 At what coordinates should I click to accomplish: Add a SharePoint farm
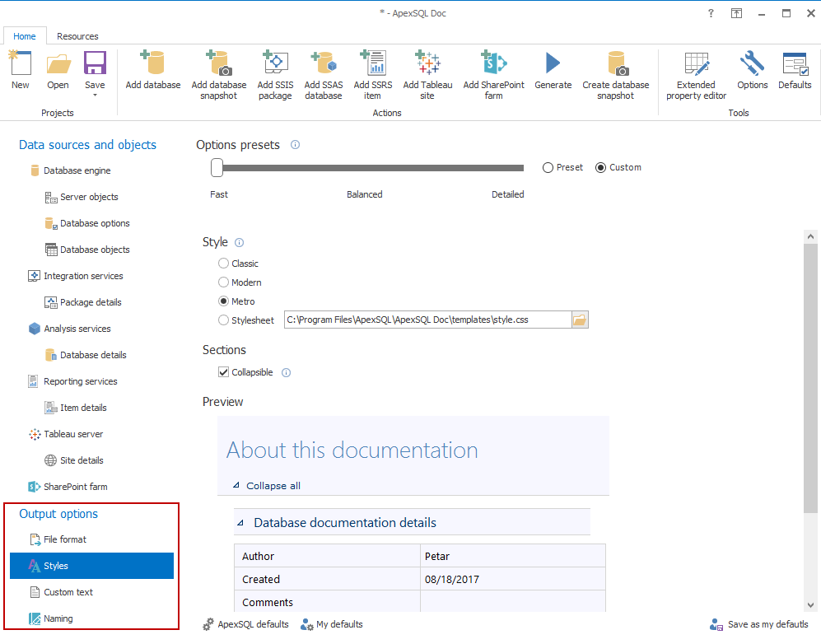(x=493, y=76)
